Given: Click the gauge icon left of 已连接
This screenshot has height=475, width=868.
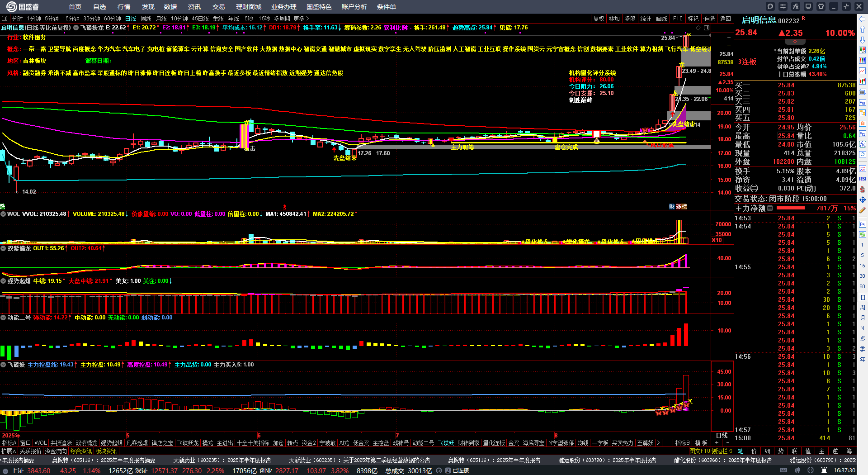Looking at the screenshot, I should 439,470.
